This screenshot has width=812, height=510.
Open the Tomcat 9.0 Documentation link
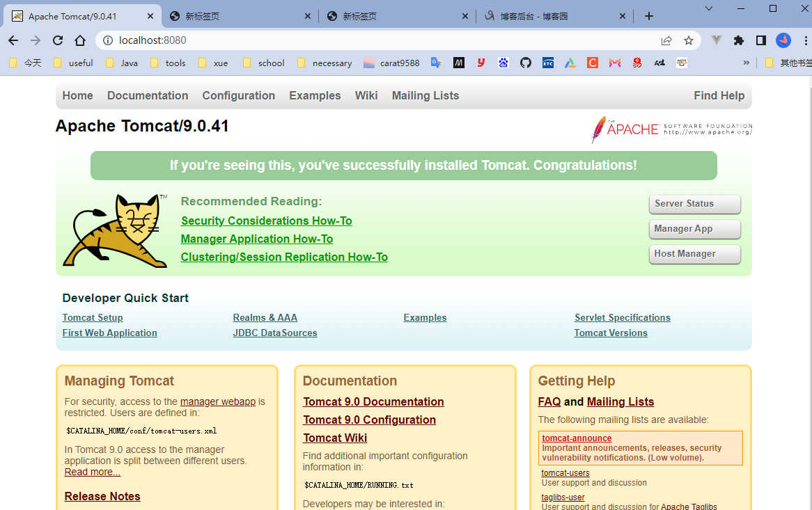click(x=373, y=402)
